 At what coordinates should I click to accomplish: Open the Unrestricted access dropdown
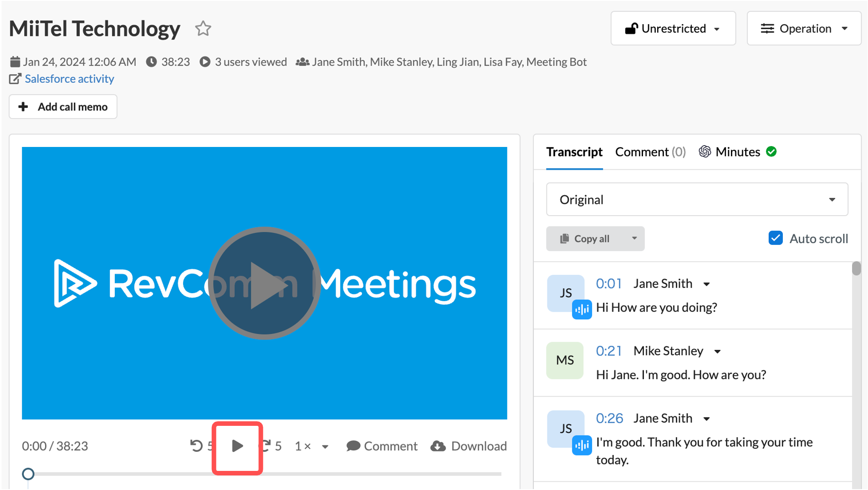tap(673, 29)
